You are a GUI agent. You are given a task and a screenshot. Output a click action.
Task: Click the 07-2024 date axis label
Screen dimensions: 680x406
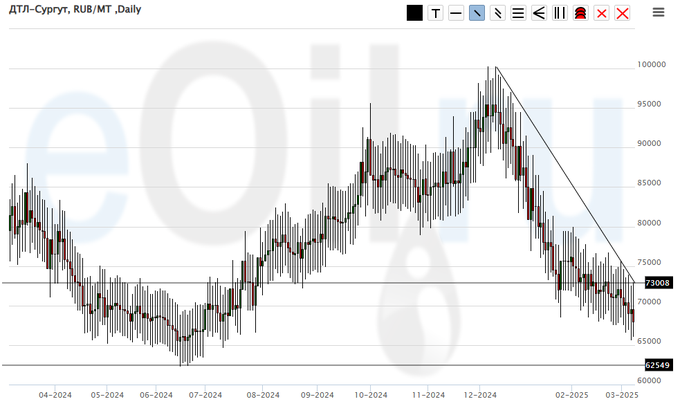(x=204, y=395)
